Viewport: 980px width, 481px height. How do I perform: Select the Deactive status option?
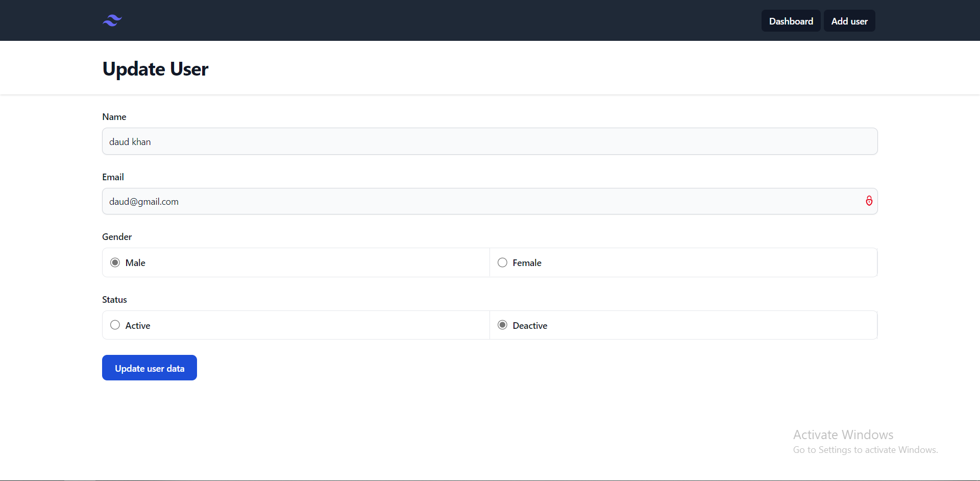pos(502,325)
